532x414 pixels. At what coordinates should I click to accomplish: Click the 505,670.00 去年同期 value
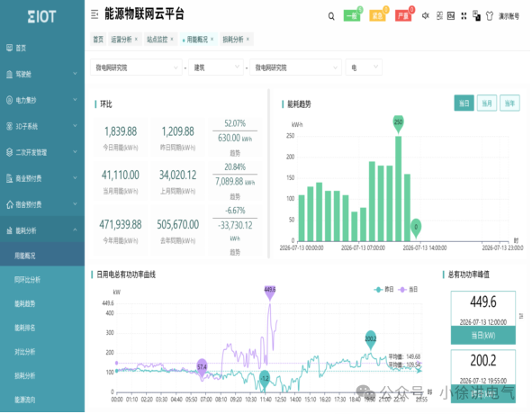coord(178,224)
